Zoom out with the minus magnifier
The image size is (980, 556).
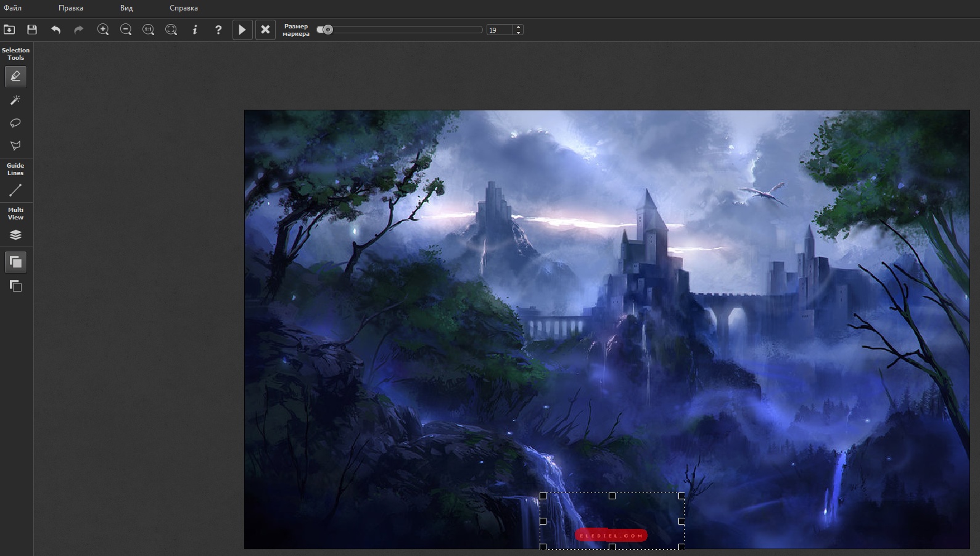point(126,30)
